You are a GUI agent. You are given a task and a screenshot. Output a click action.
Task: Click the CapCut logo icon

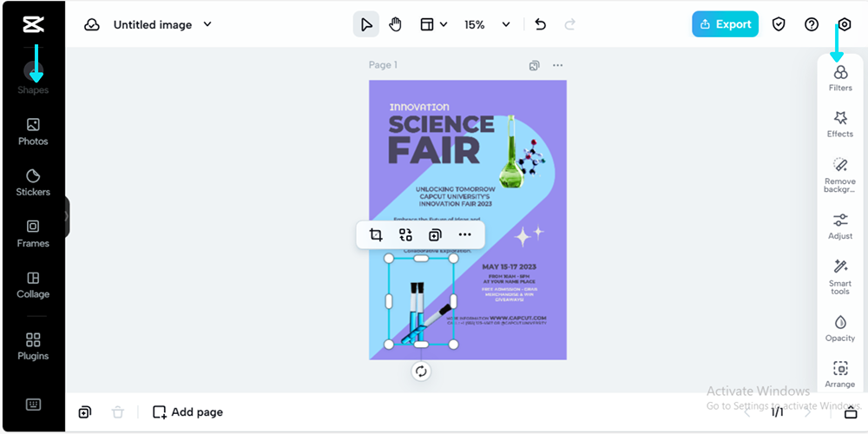coord(33,24)
